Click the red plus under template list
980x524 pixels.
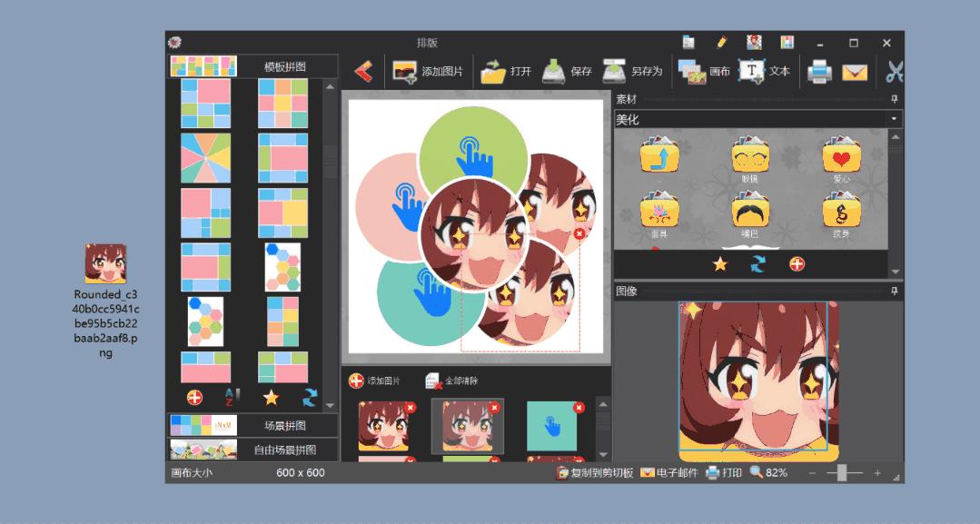pos(194,397)
